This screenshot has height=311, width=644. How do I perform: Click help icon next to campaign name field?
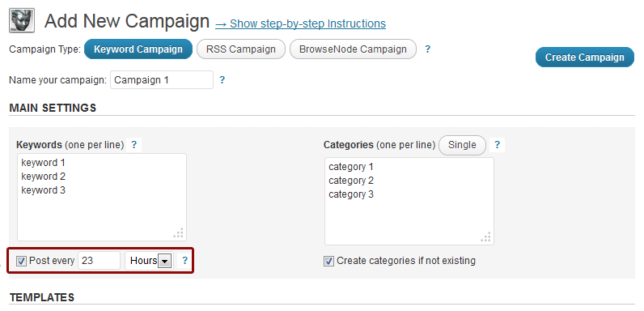222,80
